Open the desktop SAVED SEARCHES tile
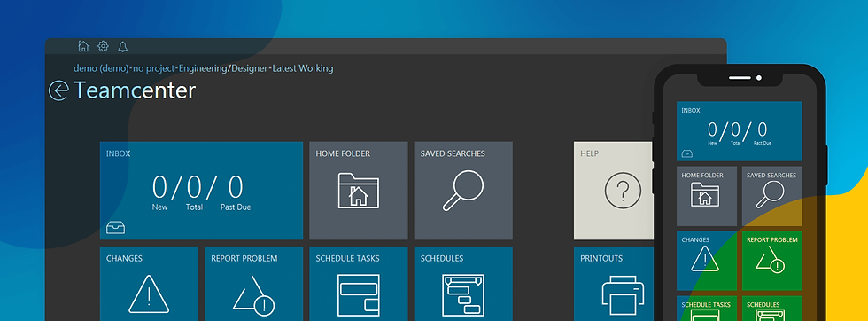868x321 pixels. [x=463, y=190]
